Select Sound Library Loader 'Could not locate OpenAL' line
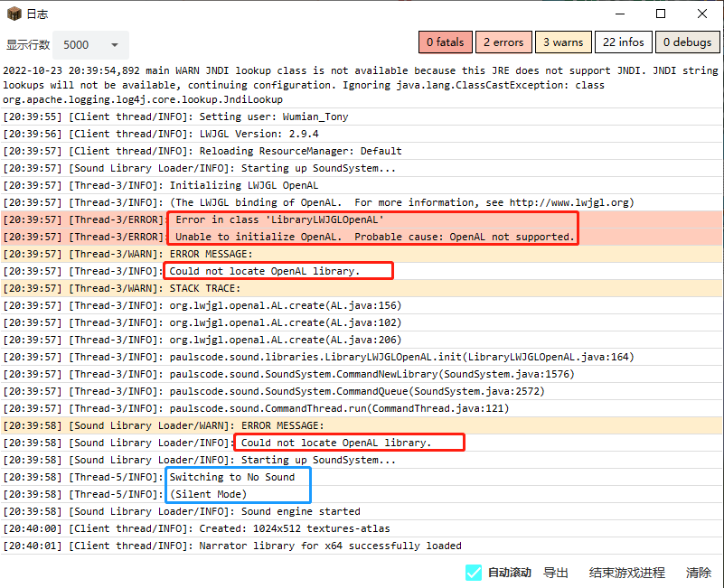The width and height of the screenshot is (724, 588). (362, 443)
